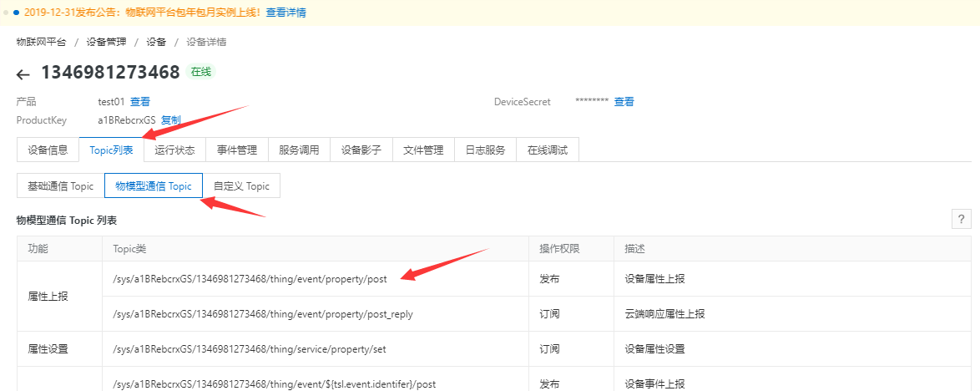The height and width of the screenshot is (391, 980).
Task: Switch to 在线调试 tab
Action: pos(548,150)
